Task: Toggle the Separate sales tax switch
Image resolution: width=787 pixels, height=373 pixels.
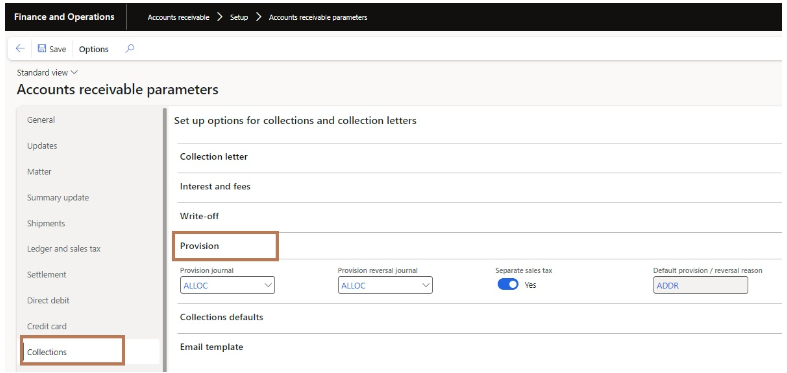Action: pyautogui.click(x=508, y=285)
